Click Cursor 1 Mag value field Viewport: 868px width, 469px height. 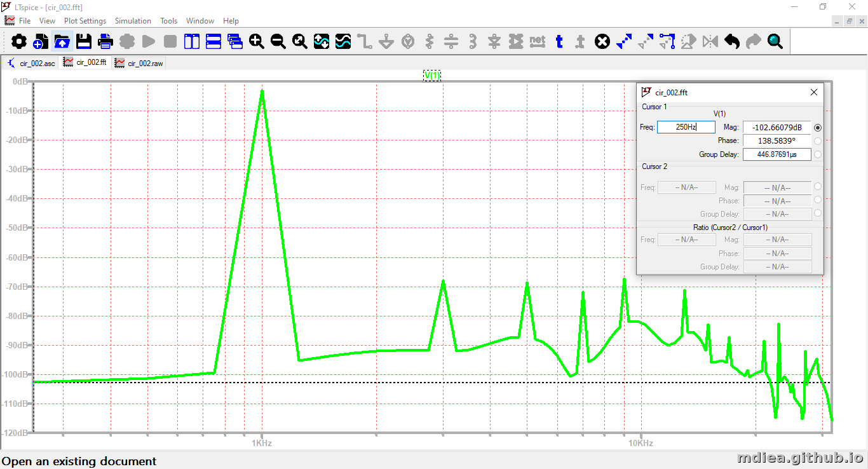pyautogui.click(x=777, y=128)
